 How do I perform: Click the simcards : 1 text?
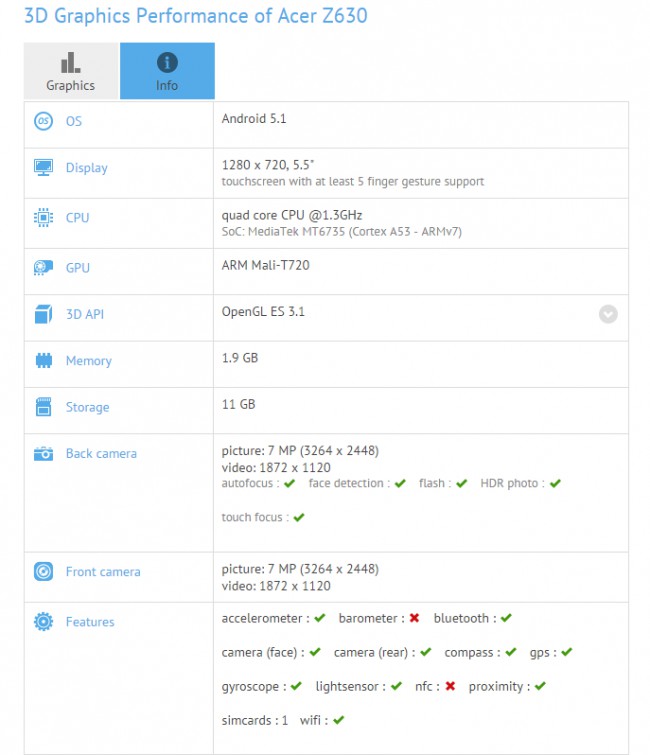(255, 720)
